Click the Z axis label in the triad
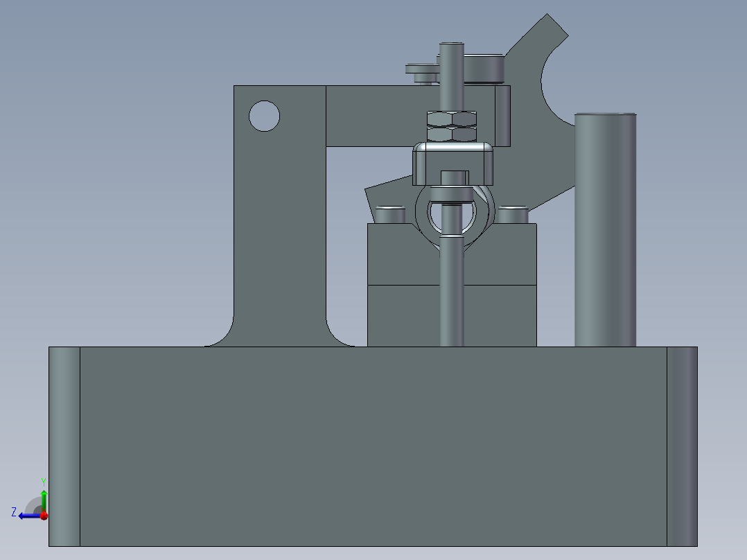This screenshot has height=560, width=747. pos(15,511)
